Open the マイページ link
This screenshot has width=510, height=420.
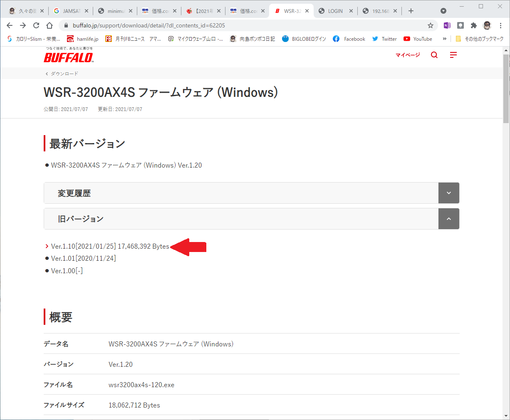[408, 55]
